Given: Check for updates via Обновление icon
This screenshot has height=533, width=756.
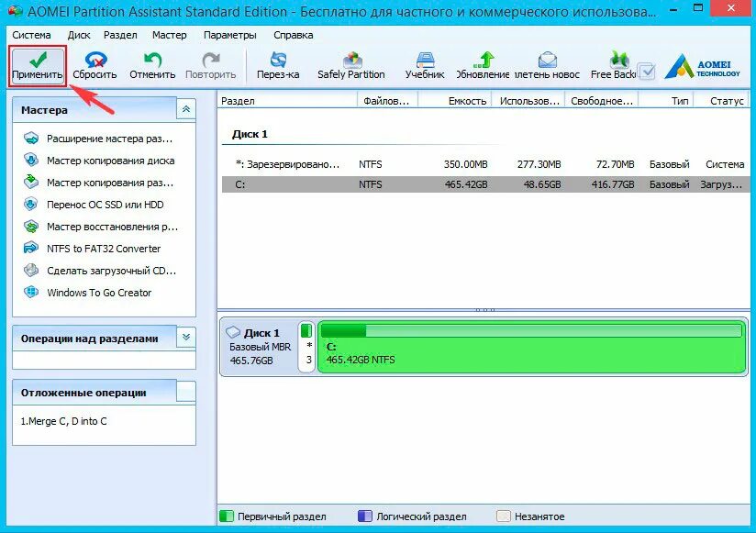Looking at the screenshot, I should [x=483, y=66].
